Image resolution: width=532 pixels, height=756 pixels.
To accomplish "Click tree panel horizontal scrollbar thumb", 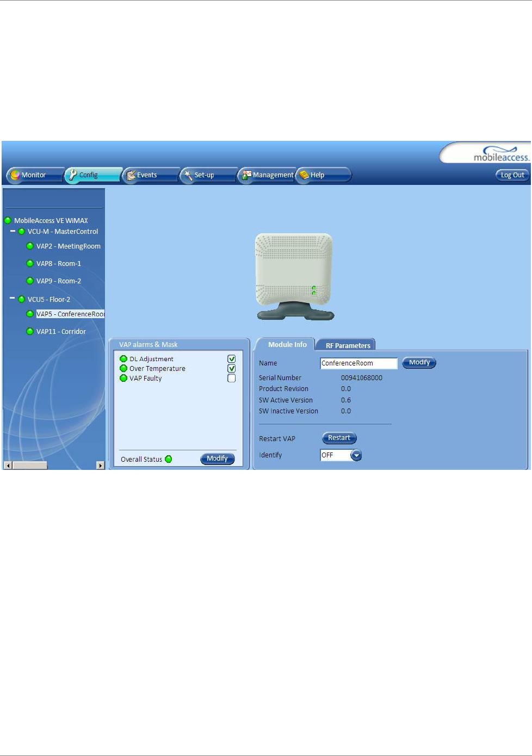I will (x=30, y=466).
